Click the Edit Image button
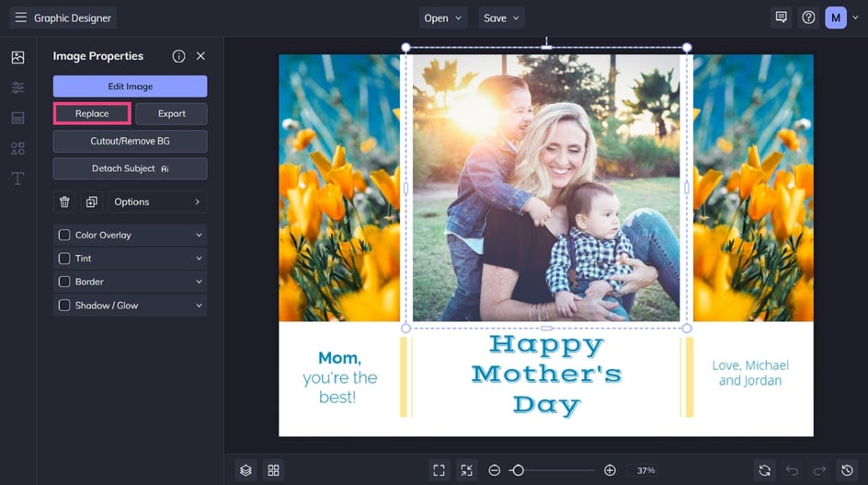This screenshot has width=868, height=485. [x=130, y=87]
